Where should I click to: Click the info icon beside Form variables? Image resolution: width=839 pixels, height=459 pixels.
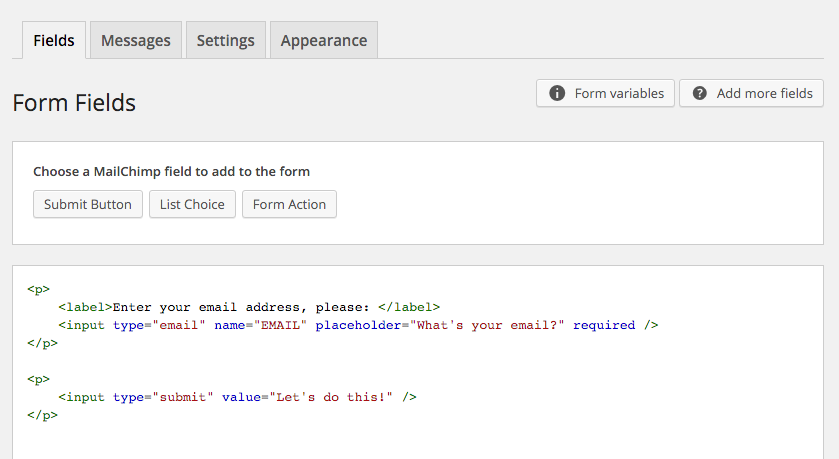coord(557,93)
